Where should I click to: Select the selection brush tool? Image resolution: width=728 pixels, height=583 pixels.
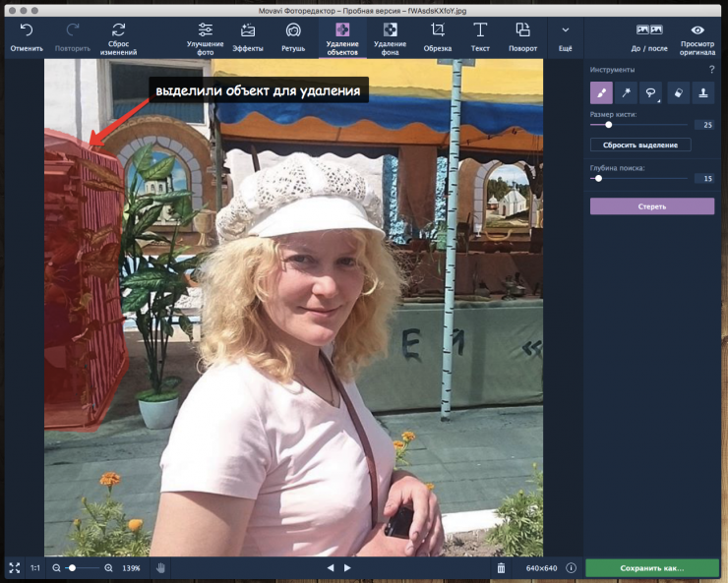tap(601, 92)
